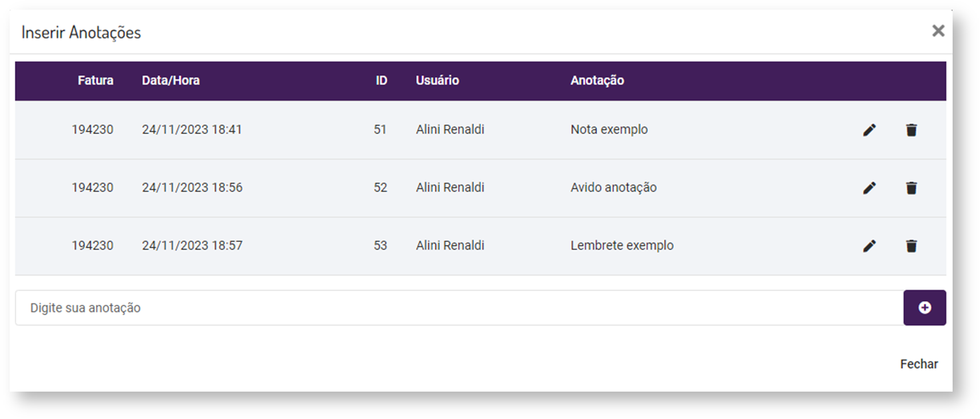Click the plus icon to add annotation
This screenshot has width=980, height=419.
925,308
